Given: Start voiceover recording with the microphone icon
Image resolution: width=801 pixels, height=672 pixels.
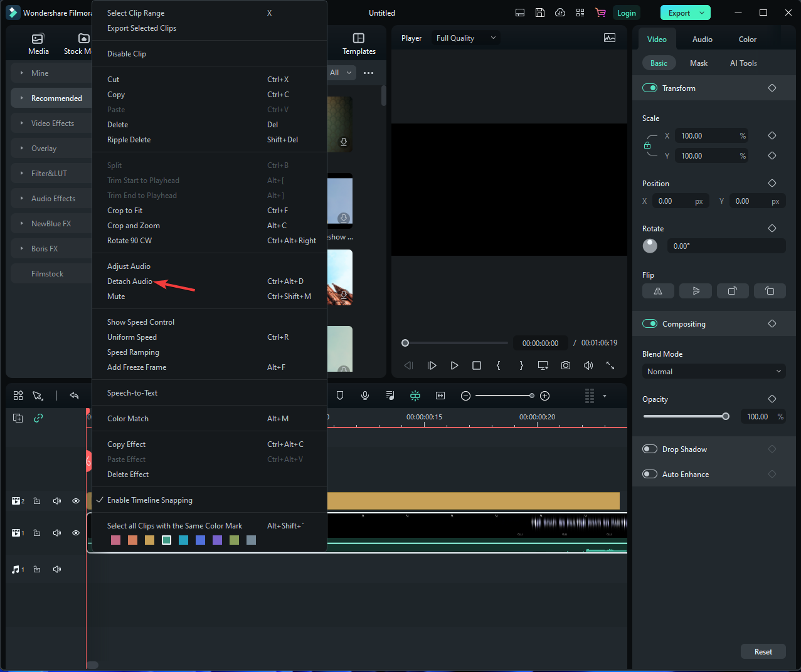Looking at the screenshot, I should [x=365, y=396].
